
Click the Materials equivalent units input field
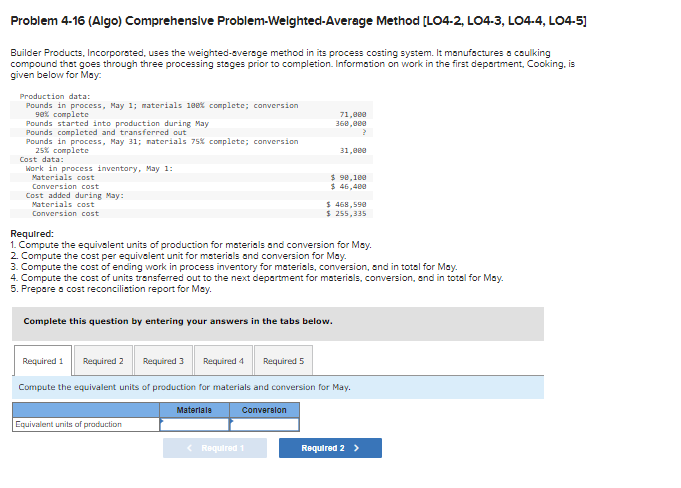195,424
